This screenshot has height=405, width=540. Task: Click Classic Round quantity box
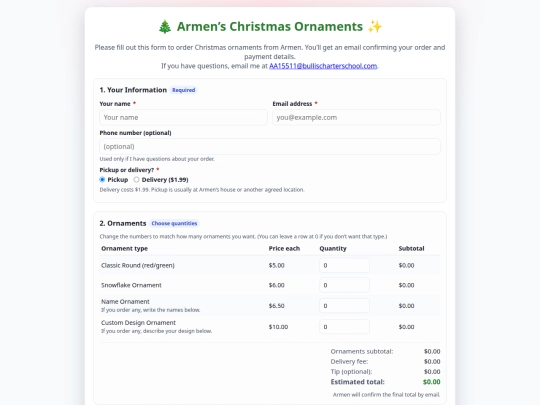344,265
